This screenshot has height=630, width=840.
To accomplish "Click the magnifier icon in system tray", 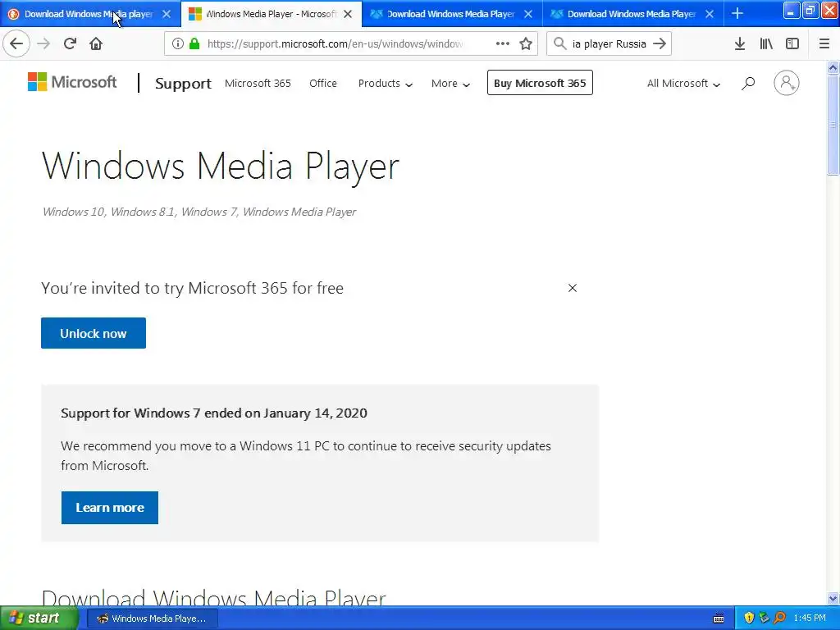I will click(779, 618).
